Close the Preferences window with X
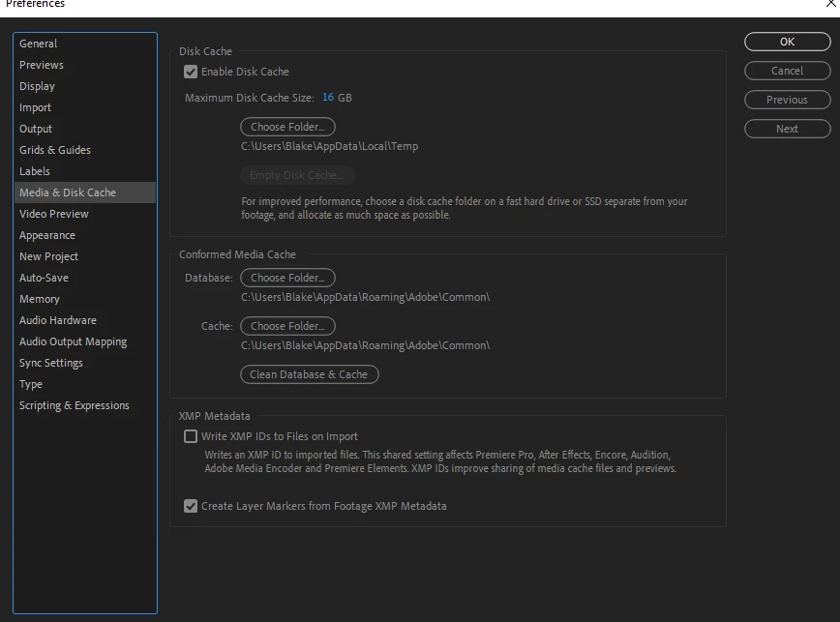The image size is (840, 622). [x=831, y=3]
